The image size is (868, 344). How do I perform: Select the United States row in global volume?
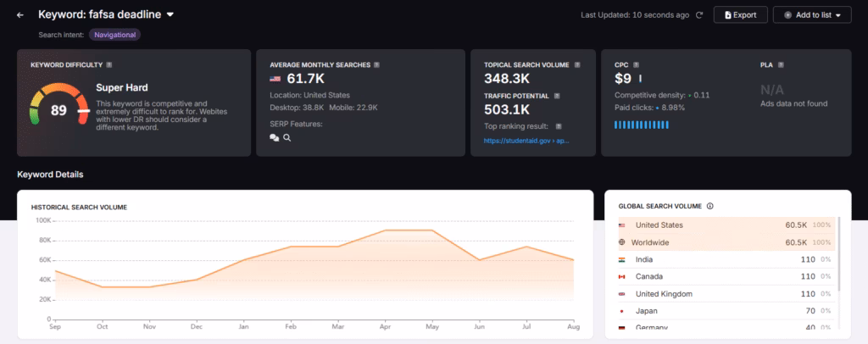pyautogui.click(x=725, y=225)
